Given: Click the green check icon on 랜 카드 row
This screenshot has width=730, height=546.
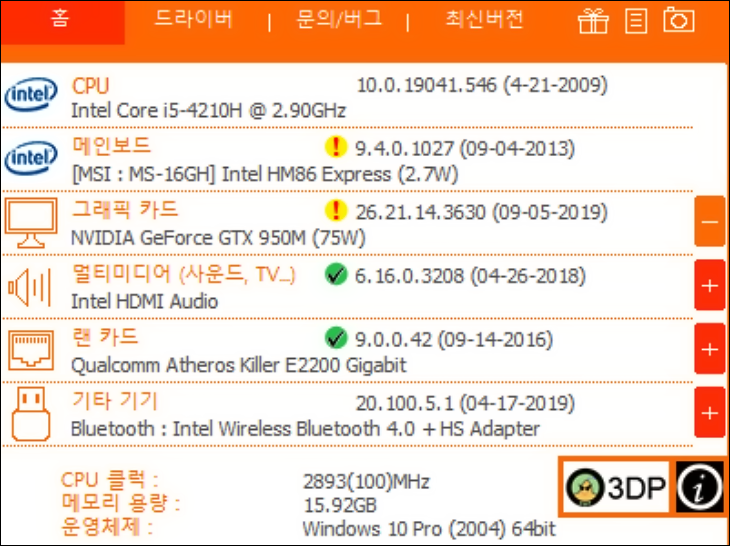Looking at the screenshot, I should [336, 338].
